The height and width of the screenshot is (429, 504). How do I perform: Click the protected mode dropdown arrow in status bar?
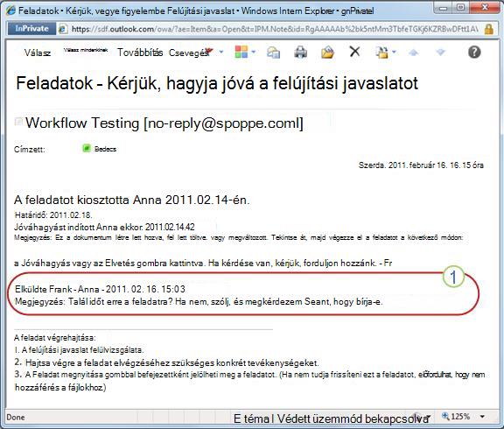pos(429,417)
